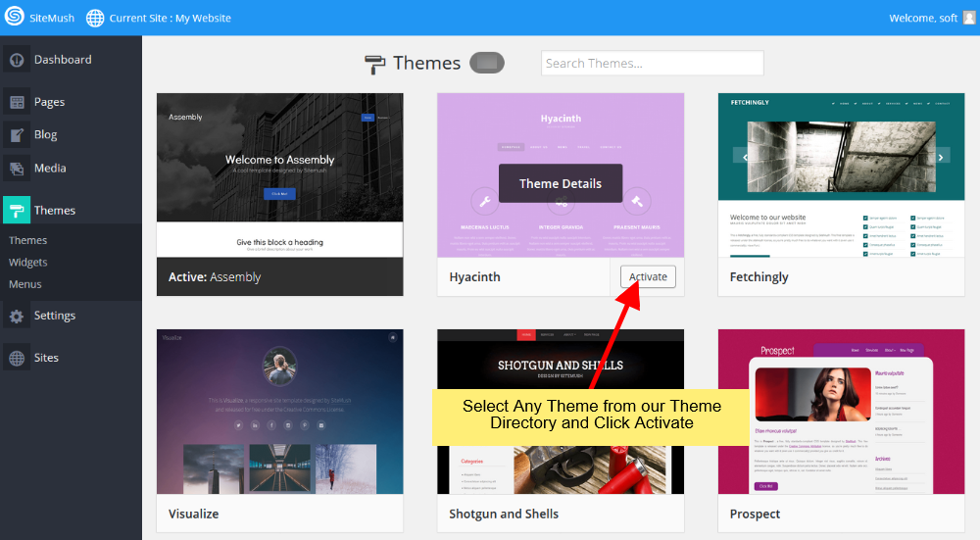Click the SiteMush logo icon

(x=15, y=18)
